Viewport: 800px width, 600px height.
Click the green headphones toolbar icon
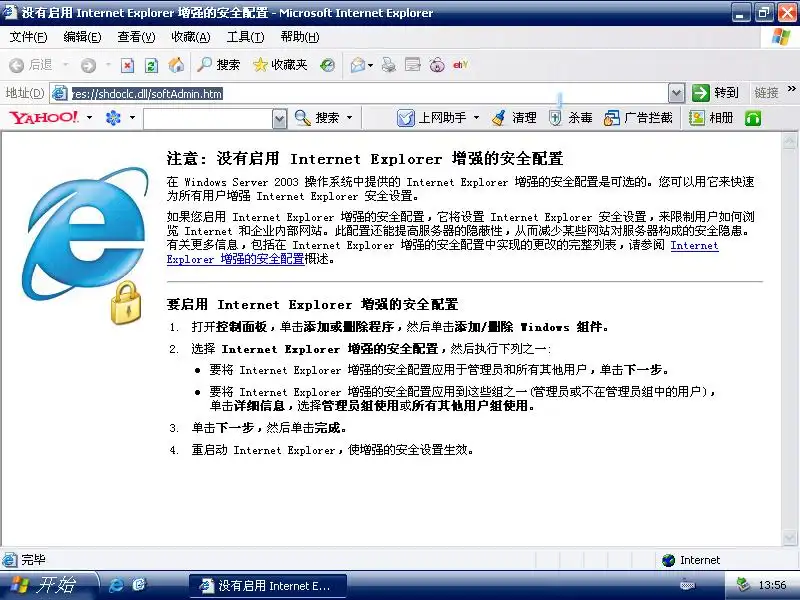point(753,118)
